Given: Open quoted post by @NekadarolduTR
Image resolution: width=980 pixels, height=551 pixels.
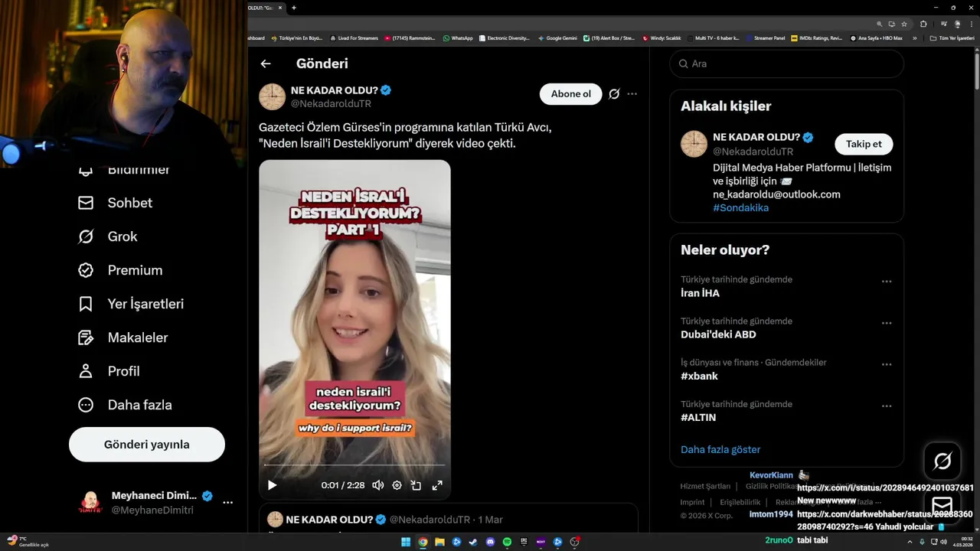Looking at the screenshot, I should [448, 519].
